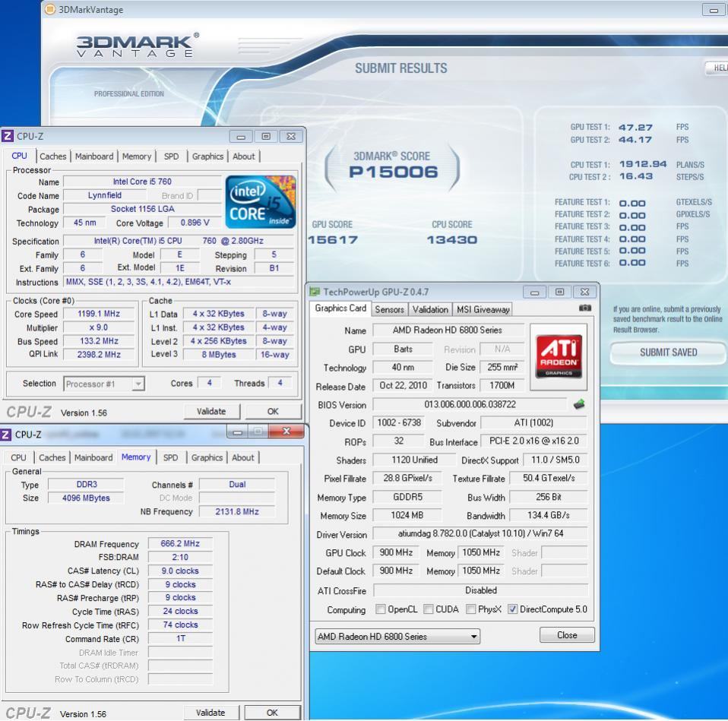Click the NB Frequency value 2131.8 MHz
The height and width of the screenshot is (721, 728).
237,511
